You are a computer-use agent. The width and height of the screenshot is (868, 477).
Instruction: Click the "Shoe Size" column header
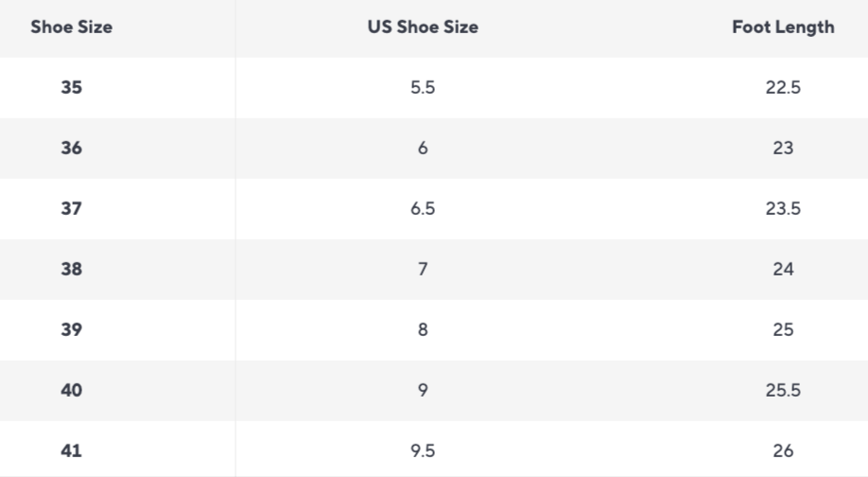(x=71, y=27)
